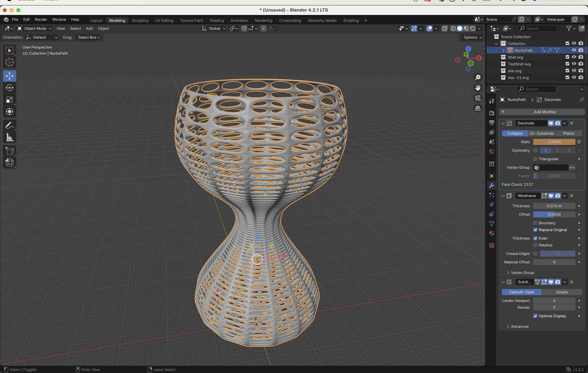
Task: Adjust the Decimate Ratio slider
Action: 554,142
